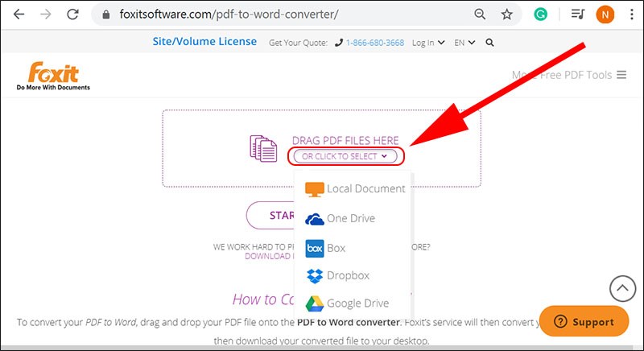Click the address bar URL field

point(287,14)
